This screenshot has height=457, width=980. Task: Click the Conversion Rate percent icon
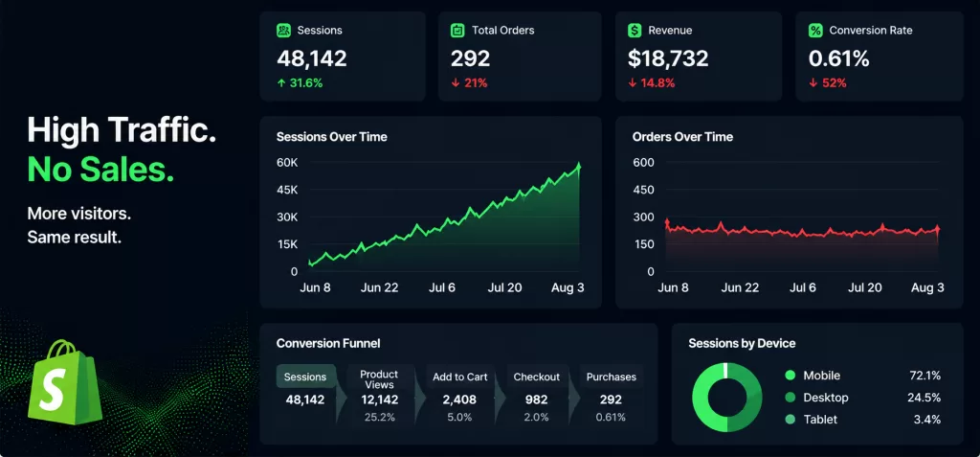815,30
